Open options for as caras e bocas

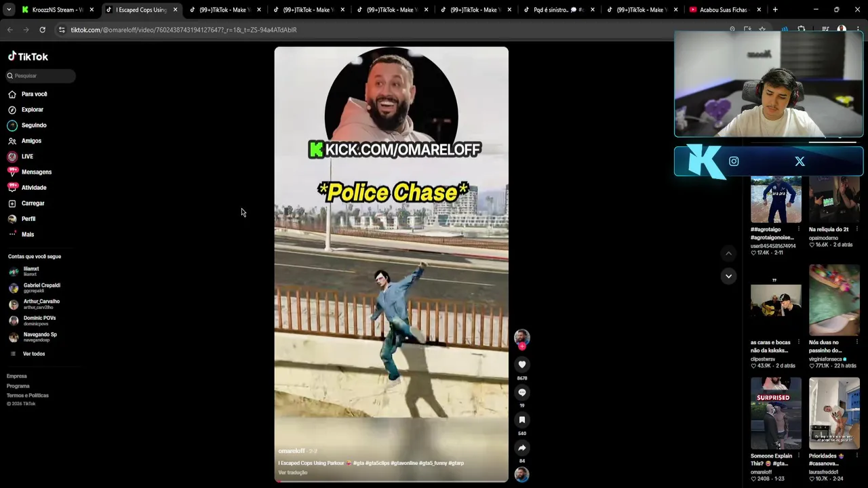pyautogui.click(x=798, y=343)
